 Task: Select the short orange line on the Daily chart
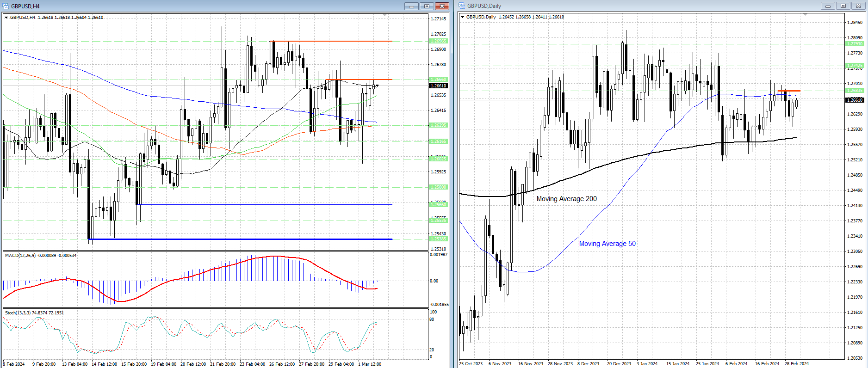tap(789, 91)
